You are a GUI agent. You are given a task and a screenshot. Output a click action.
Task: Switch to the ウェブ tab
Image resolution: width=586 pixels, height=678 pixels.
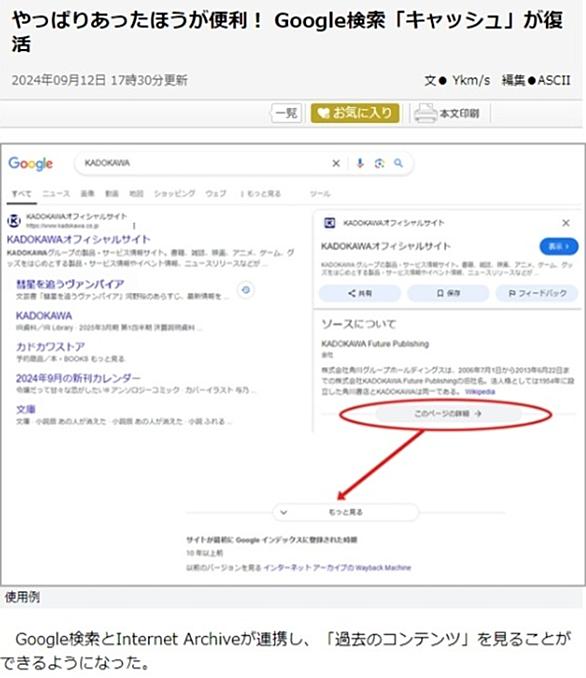pyautogui.click(x=216, y=194)
